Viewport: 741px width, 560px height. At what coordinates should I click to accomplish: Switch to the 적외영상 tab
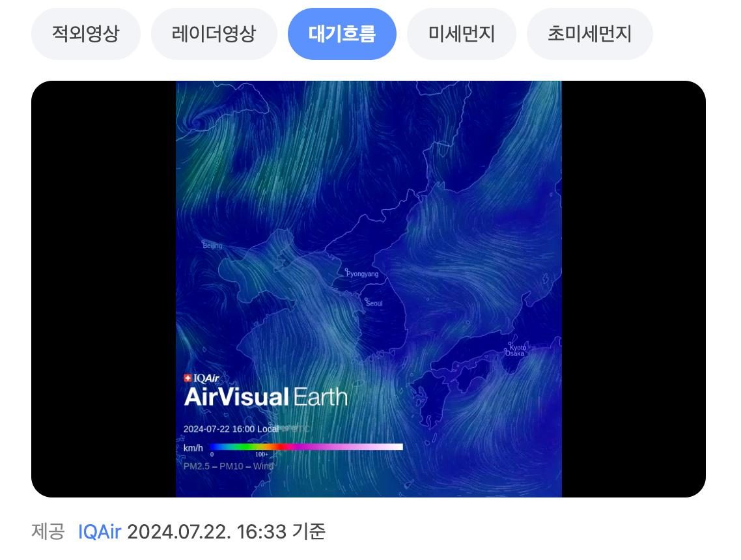(x=85, y=34)
